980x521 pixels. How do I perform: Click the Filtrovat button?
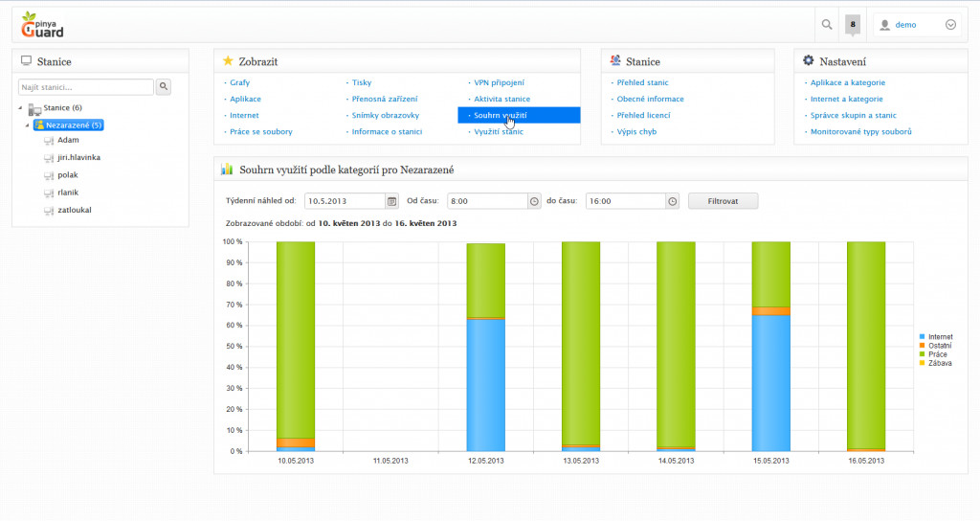coord(724,201)
